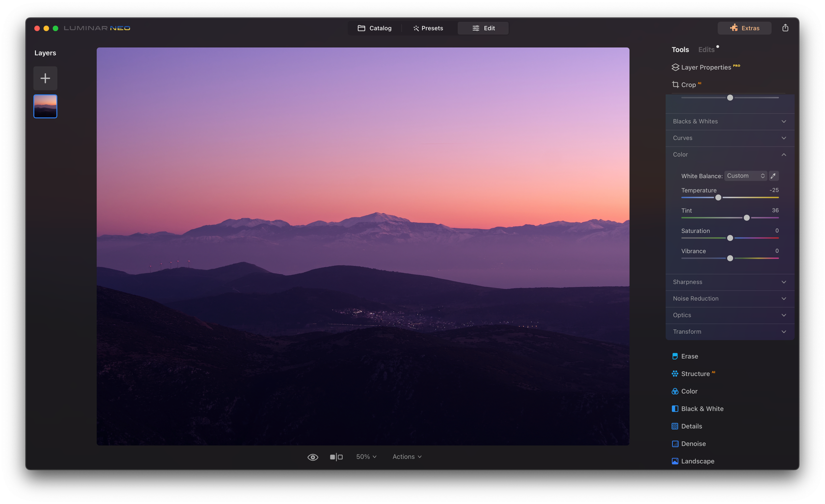
Task: Open Layer Properties tool
Action: [x=706, y=67]
